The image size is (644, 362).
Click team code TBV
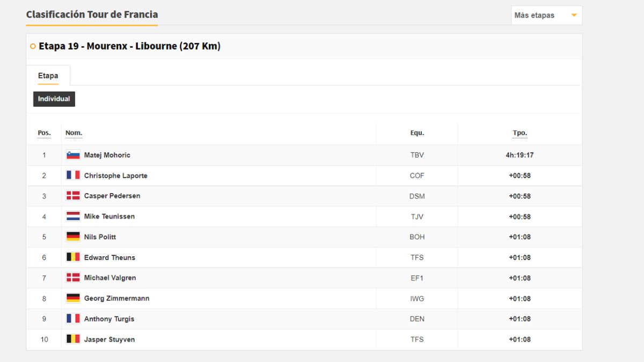pyautogui.click(x=417, y=156)
